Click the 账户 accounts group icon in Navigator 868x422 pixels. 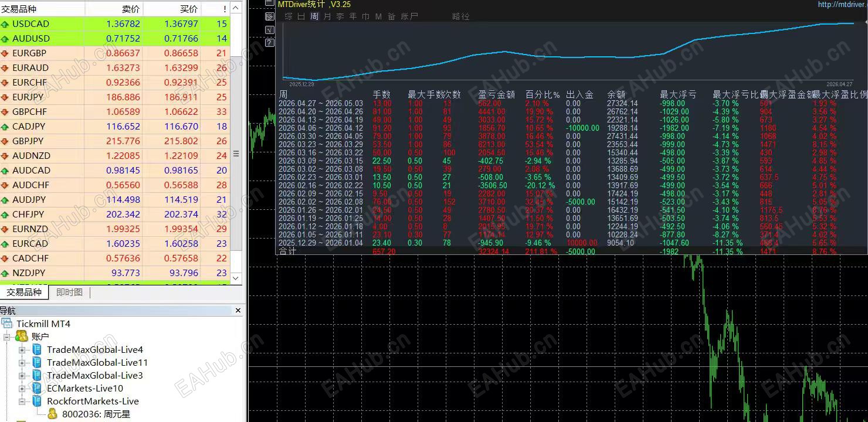pyautogui.click(x=22, y=336)
